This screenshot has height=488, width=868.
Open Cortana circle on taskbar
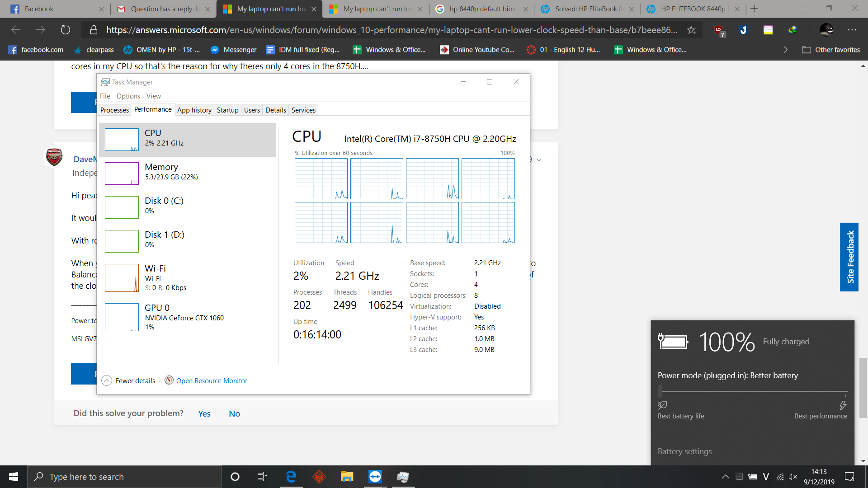pyautogui.click(x=235, y=477)
